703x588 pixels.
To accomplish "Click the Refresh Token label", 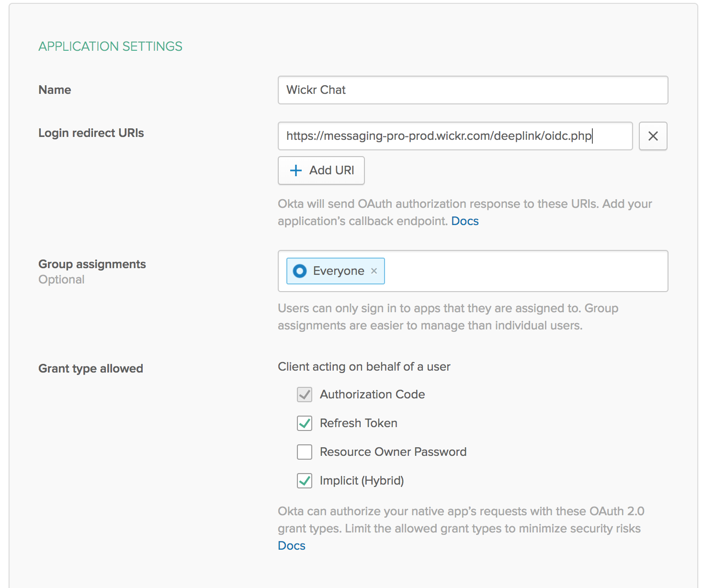I will tap(359, 423).
